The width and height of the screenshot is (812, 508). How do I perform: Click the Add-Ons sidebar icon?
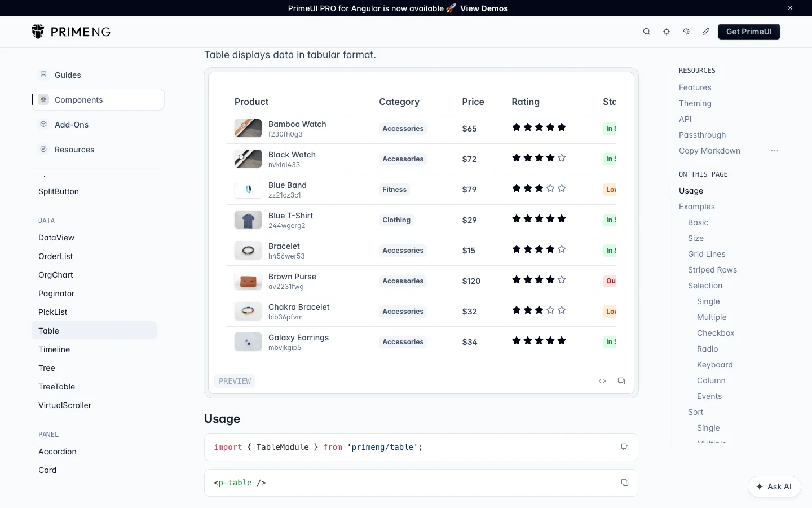point(43,124)
